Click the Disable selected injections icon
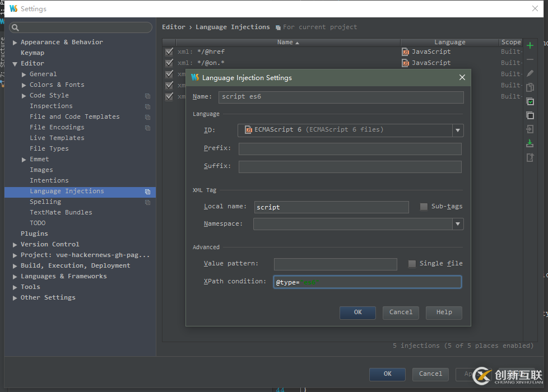Image resolution: width=548 pixels, height=392 pixels. click(530, 115)
